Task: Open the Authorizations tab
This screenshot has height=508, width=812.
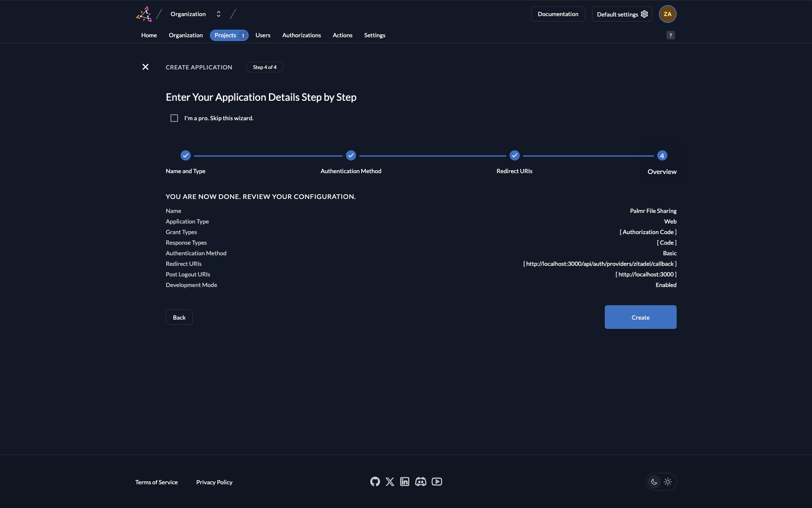Action: [302, 35]
